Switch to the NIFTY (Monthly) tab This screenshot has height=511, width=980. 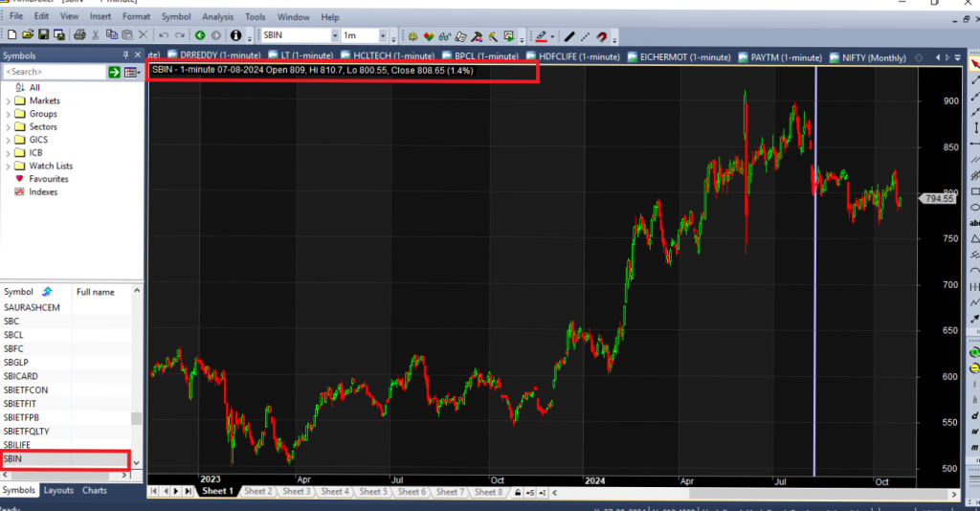tap(867, 57)
